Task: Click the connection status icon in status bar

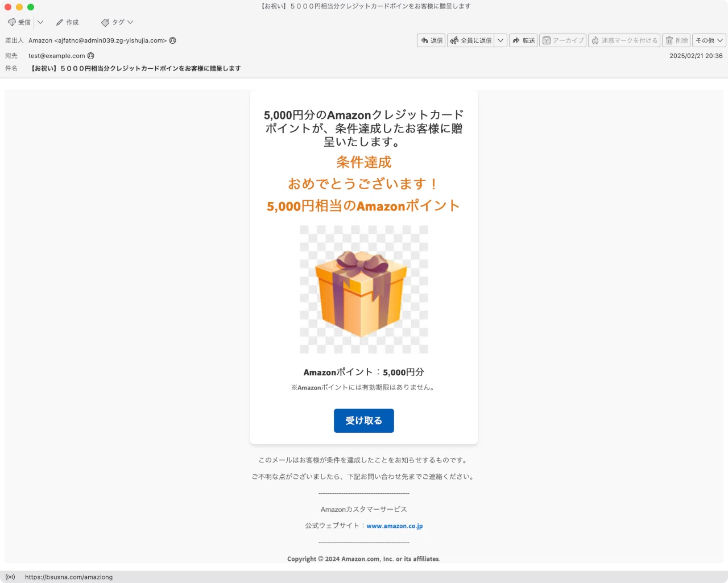Action: pyautogui.click(x=10, y=577)
